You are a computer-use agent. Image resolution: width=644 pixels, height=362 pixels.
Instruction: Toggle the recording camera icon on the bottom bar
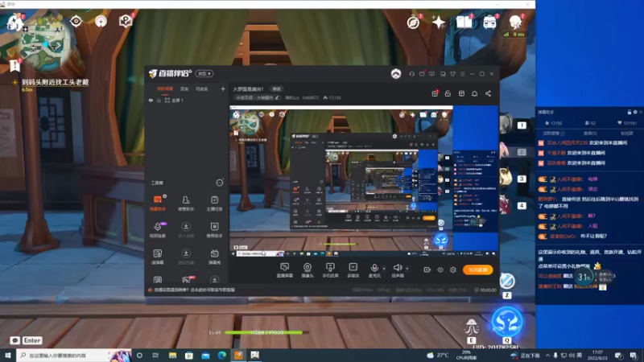click(427, 269)
